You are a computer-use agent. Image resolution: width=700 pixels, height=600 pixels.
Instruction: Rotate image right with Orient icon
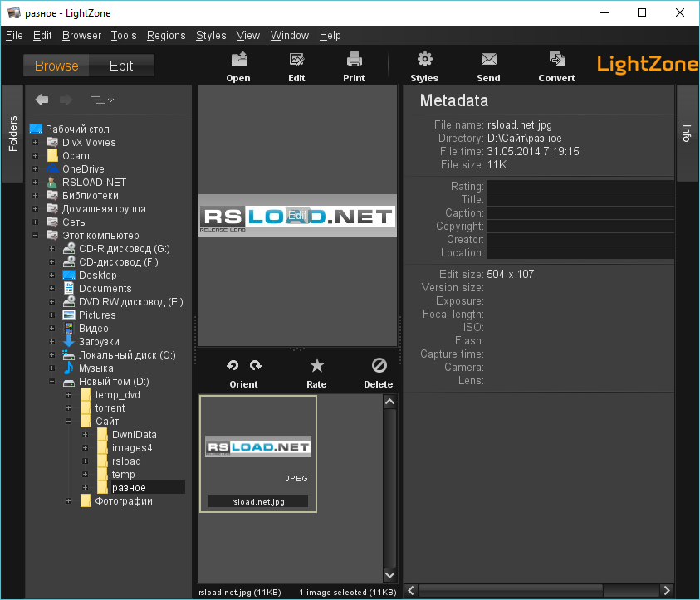[x=256, y=365]
